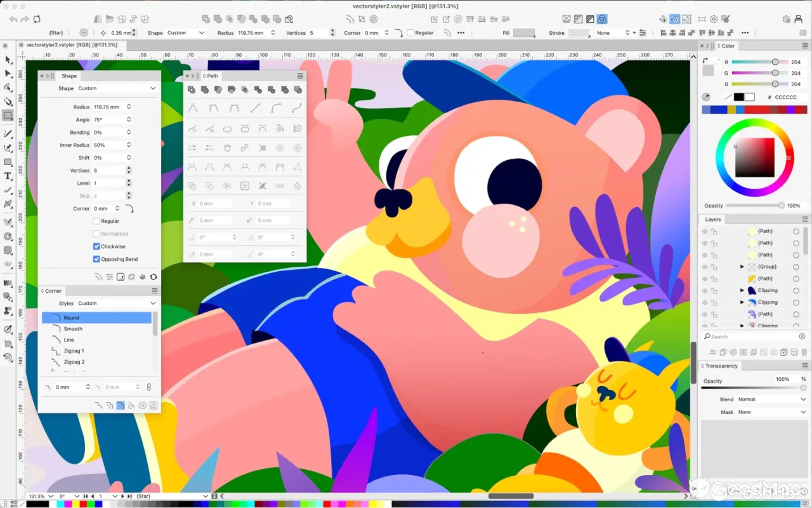Click the Search field in the Layers panel

(755, 337)
